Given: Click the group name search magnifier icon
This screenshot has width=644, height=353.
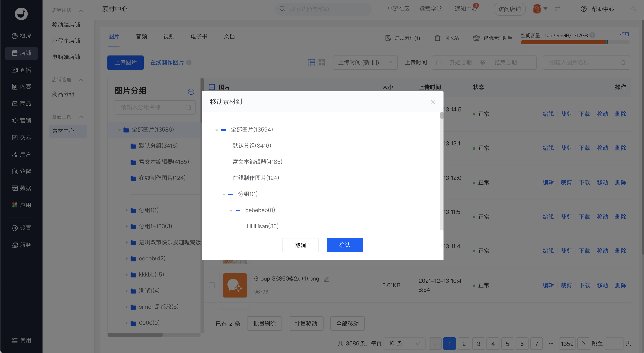Looking at the screenshot, I should tap(188, 108).
